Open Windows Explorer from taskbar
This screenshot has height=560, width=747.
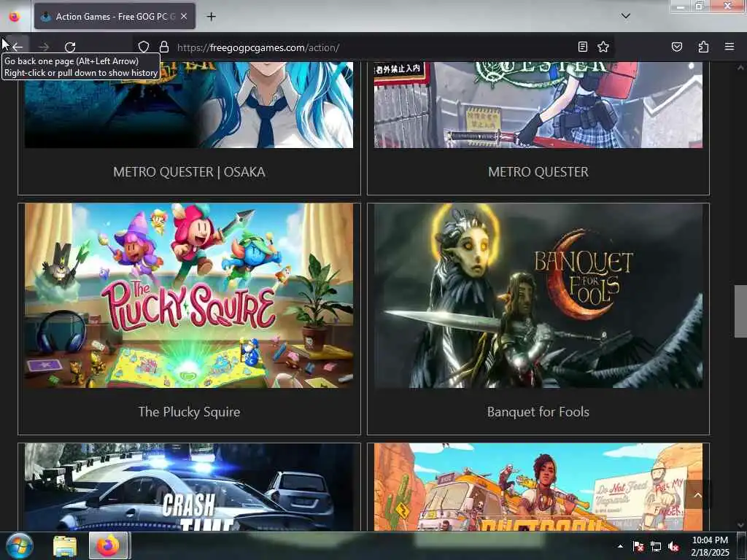65,546
